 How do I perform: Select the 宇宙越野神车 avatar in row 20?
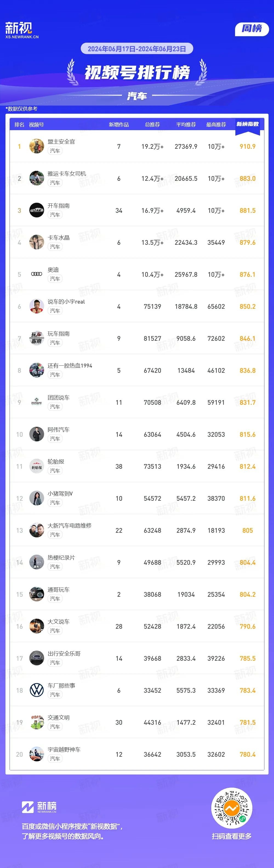coord(36,754)
